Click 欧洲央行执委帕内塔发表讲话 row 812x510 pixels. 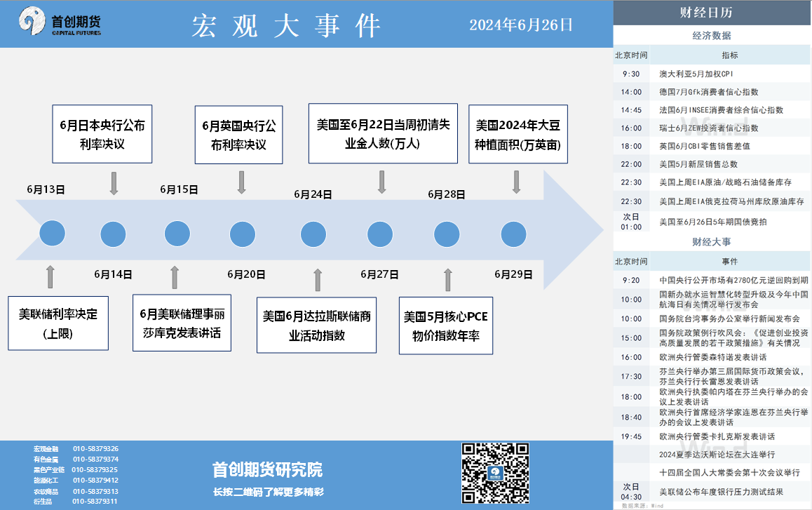click(712, 397)
